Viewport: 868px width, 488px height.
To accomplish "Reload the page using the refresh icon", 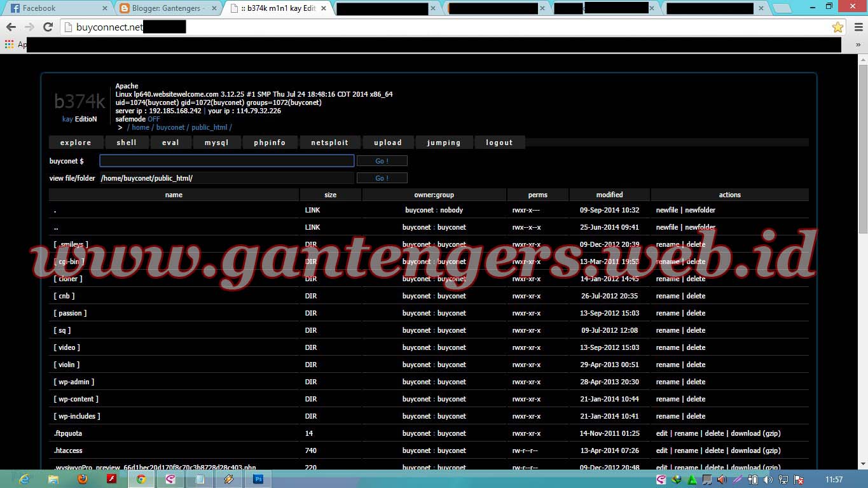I will pos(48,27).
